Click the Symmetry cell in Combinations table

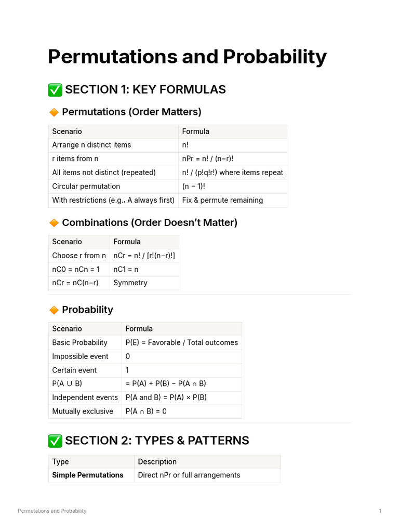click(x=144, y=283)
